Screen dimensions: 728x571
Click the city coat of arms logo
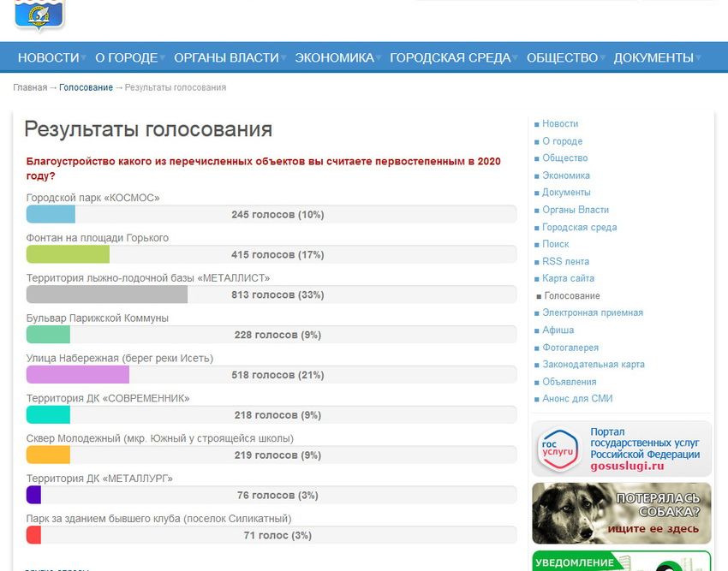[x=39, y=15]
